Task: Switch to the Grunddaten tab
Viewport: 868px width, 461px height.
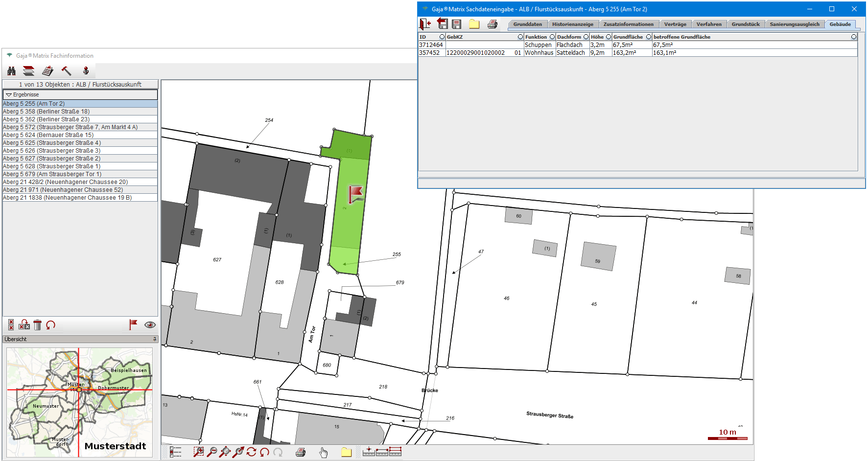Action: point(527,24)
